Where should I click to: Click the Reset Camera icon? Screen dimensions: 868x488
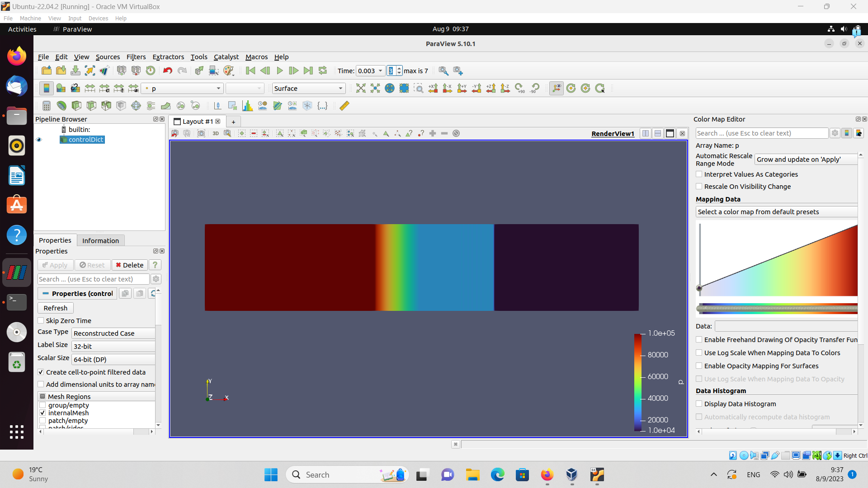tap(360, 89)
